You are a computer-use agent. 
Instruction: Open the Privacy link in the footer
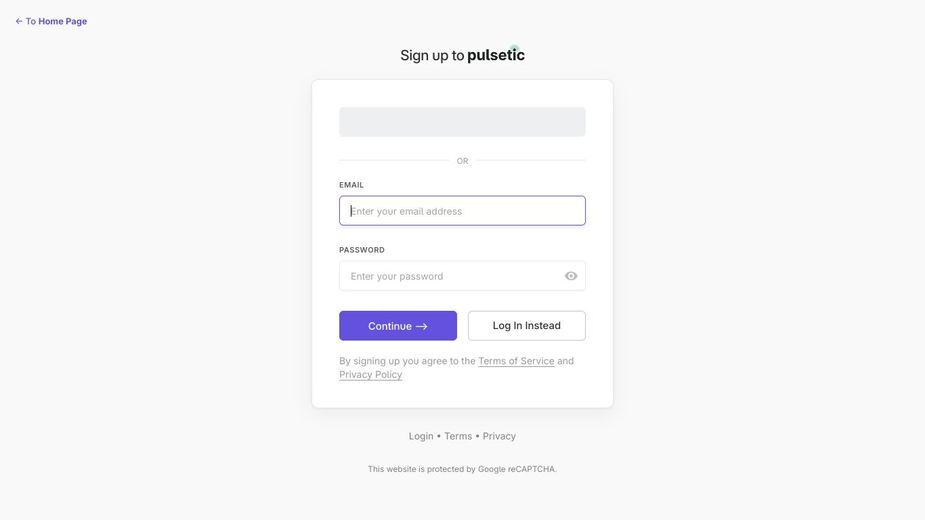pos(499,436)
